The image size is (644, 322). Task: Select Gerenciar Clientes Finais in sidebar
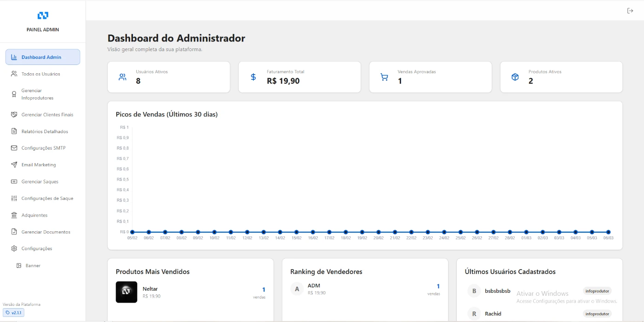click(47, 115)
